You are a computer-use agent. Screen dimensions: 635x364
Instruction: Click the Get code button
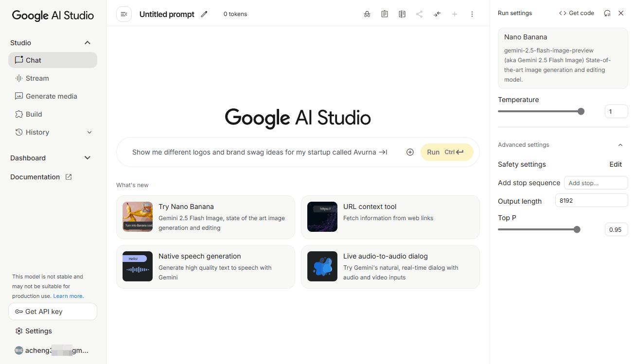coord(577,13)
